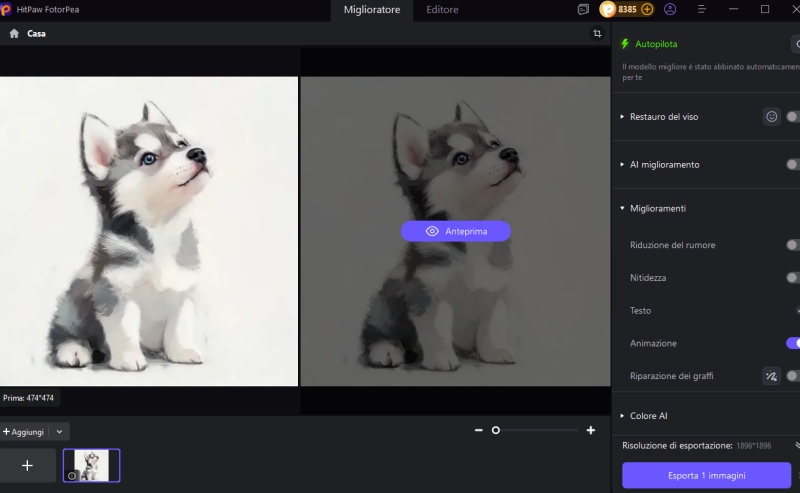Image resolution: width=800 pixels, height=493 pixels.
Task: Minimize the application window
Action: 734,9
